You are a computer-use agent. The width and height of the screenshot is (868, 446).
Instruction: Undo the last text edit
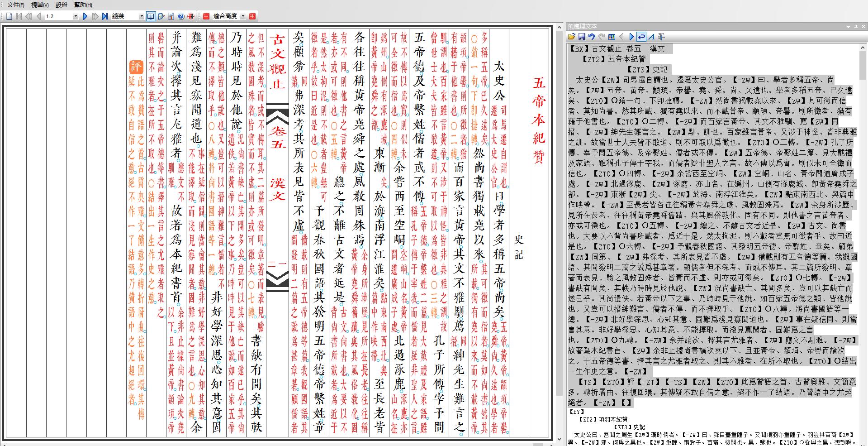click(592, 37)
